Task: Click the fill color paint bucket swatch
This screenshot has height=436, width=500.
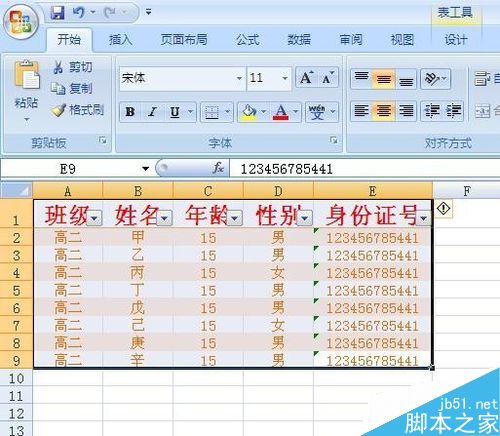Action: [x=249, y=112]
